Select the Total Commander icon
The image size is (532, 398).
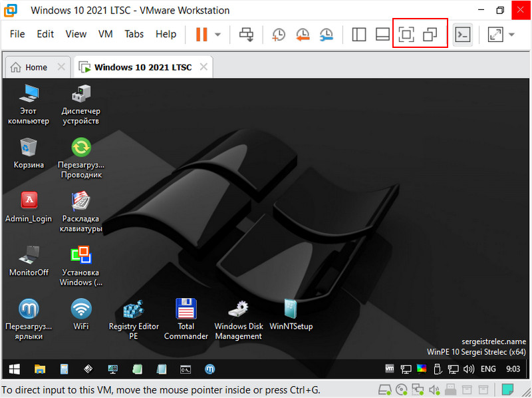point(186,319)
